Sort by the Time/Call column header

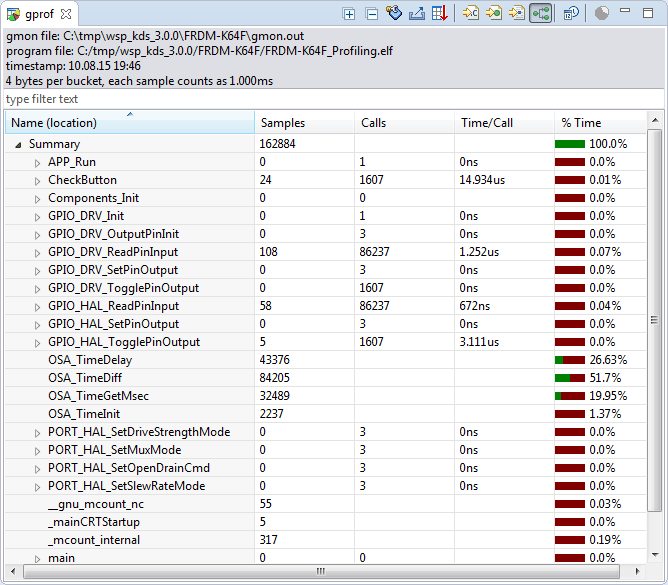[x=504, y=123]
